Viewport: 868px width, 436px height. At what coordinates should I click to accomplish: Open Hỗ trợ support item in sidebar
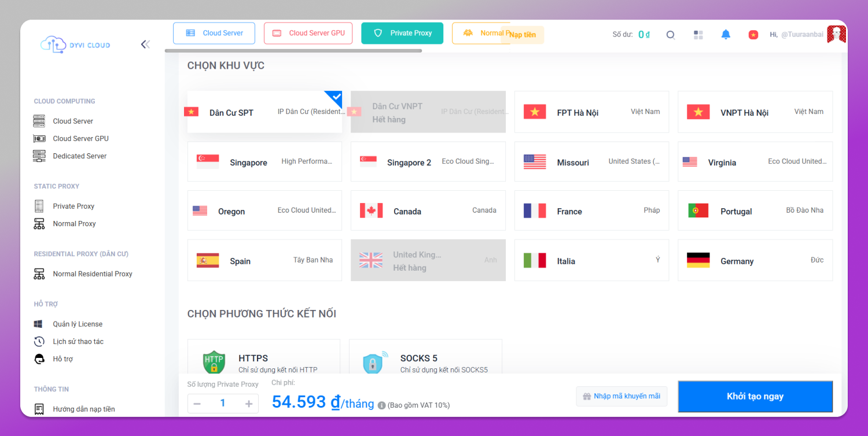click(63, 359)
